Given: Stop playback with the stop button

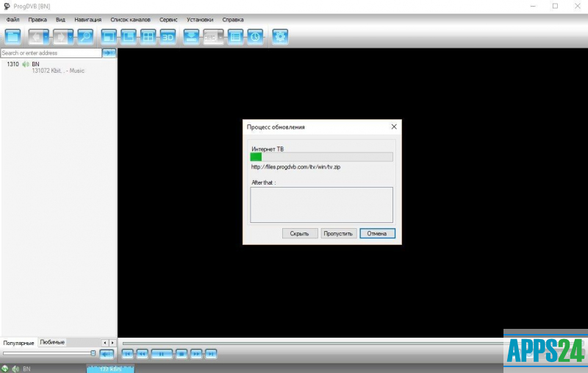Looking at the screenshot, I should pos(182,354).
